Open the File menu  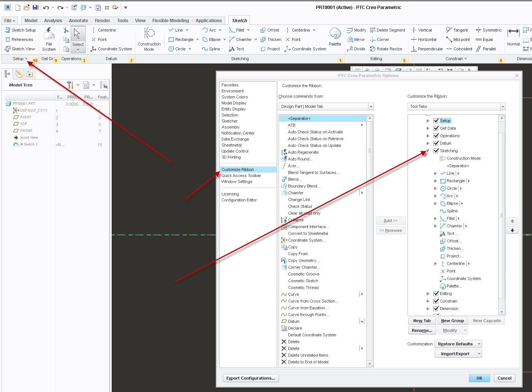point(10,21)
